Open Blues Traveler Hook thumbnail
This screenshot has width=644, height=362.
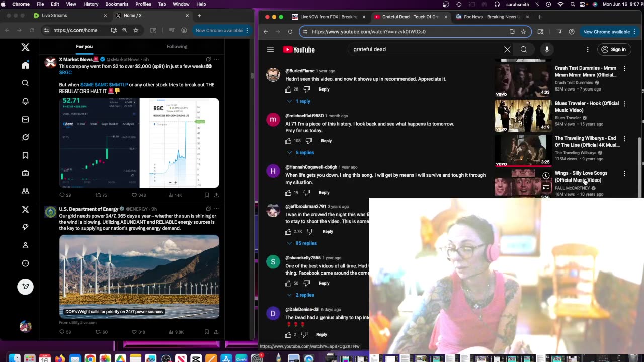523,115
